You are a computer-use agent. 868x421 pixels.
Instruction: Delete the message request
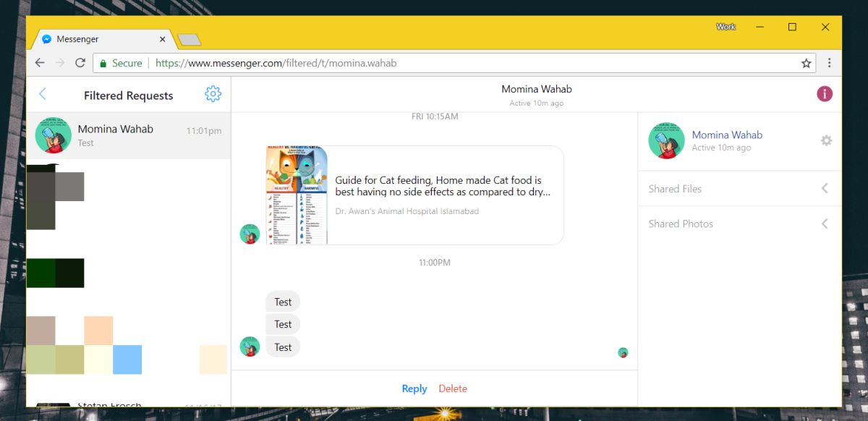click(x=453, y=388)
